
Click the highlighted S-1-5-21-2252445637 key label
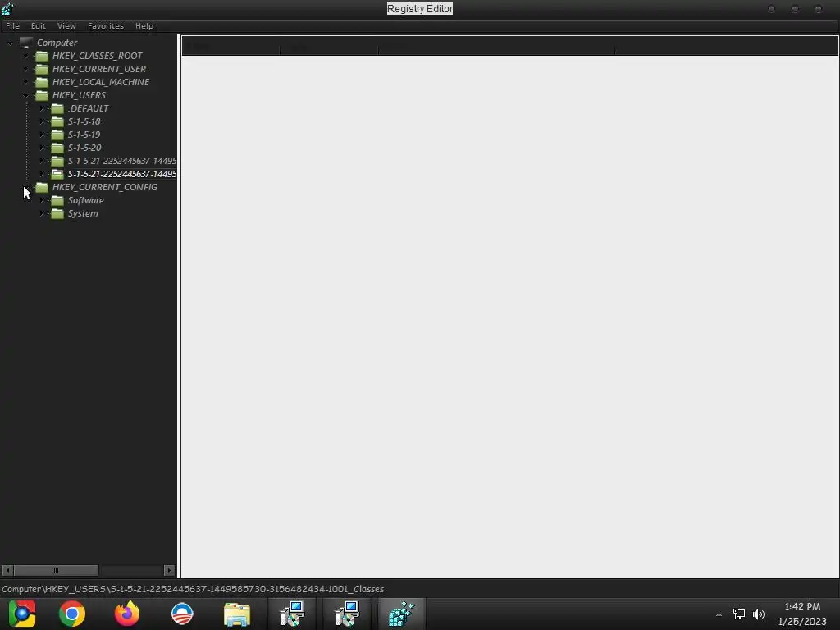[121, 174]
